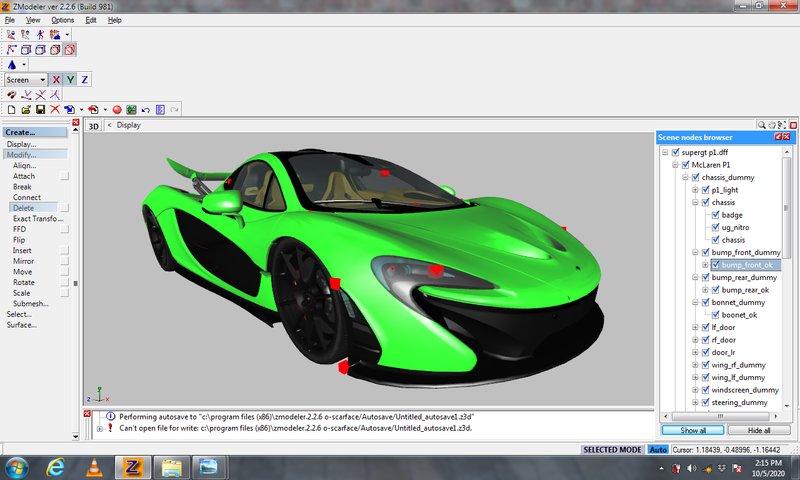Select vertices editing level icon
This screenshot has width=800, height=480.
[11, 49]
